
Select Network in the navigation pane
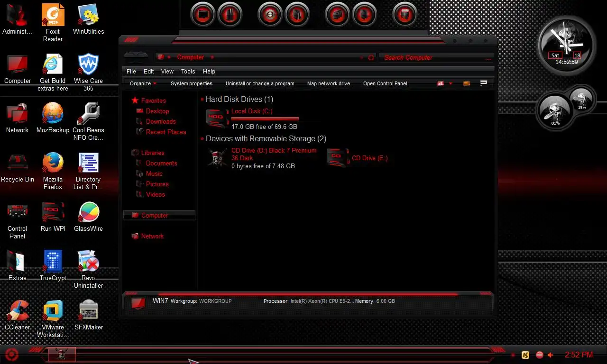[147, 236]
